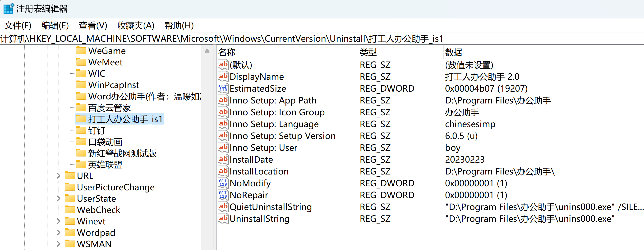Select the WIC folder icon
Screen dimensions: 644x250
tap(81, 73)
